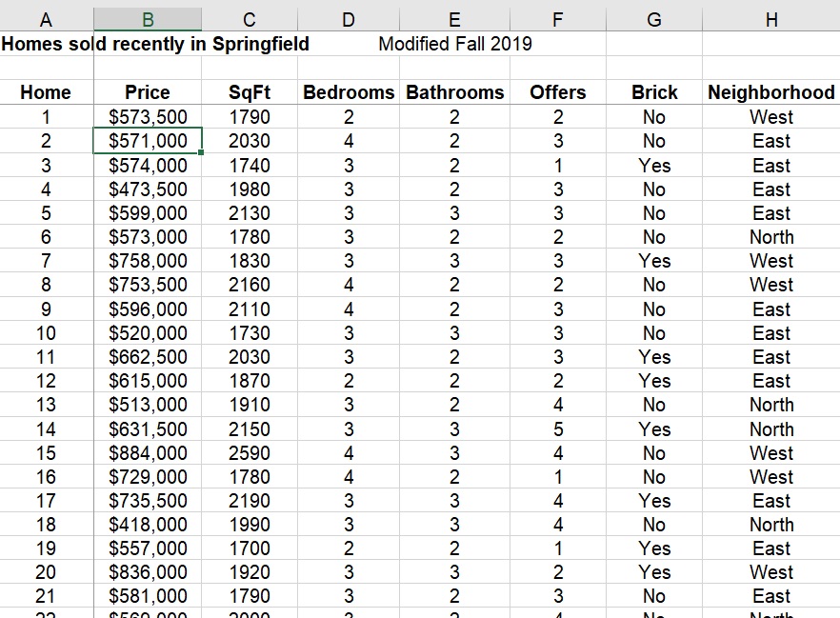This screenshot has width=840, height=618.
Task: Click the price cell $581,000
Action: [148, 596]
